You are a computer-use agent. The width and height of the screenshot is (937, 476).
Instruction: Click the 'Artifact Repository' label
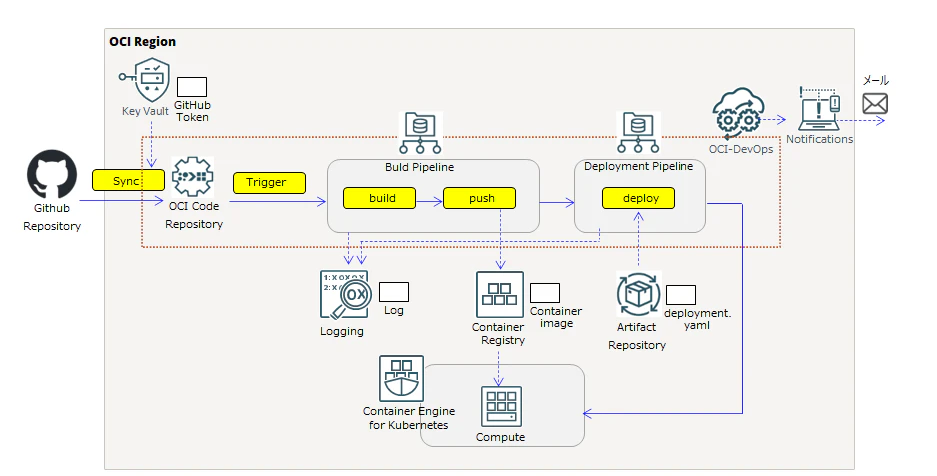point(637,336)
